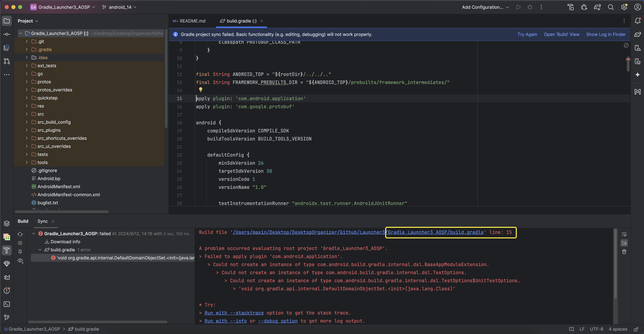644x334 pixels.
Task: Open the Problems tool window icon
Action: click(7, 290)
